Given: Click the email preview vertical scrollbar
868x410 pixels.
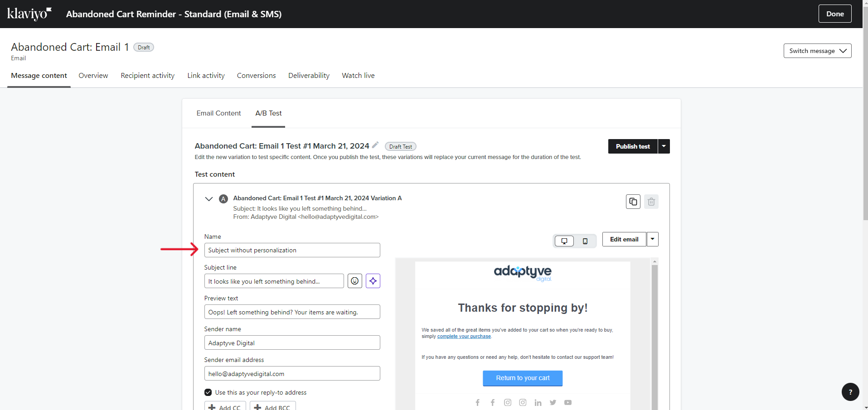Looking at the screenshot, I should [654, 335].
